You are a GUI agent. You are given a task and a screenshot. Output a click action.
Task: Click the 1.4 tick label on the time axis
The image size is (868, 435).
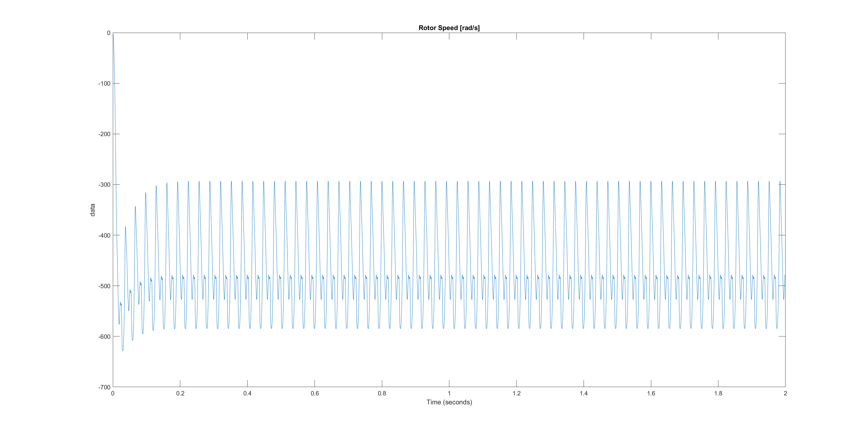(x=584, y=393)
